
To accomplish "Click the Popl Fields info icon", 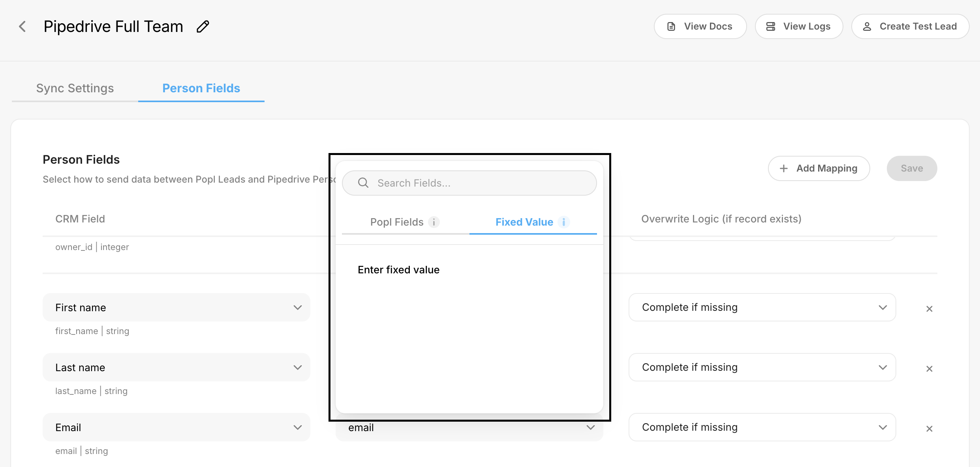I will pyautogui.click(x=434, y=222).
